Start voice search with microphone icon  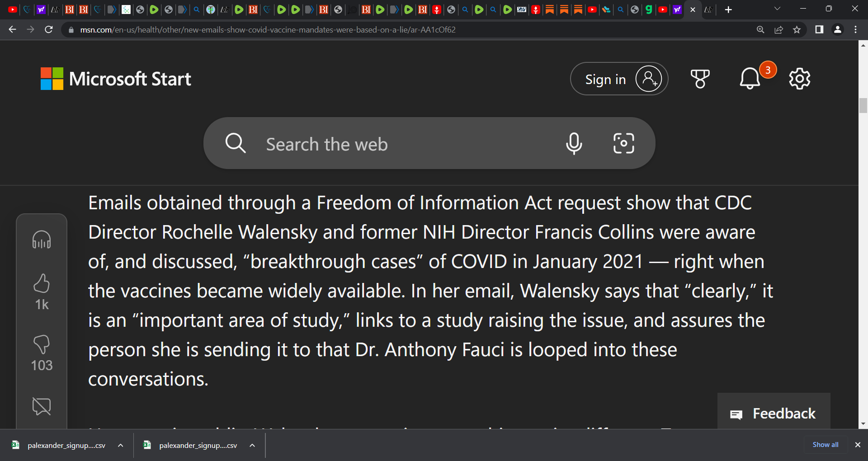(574, 144)
